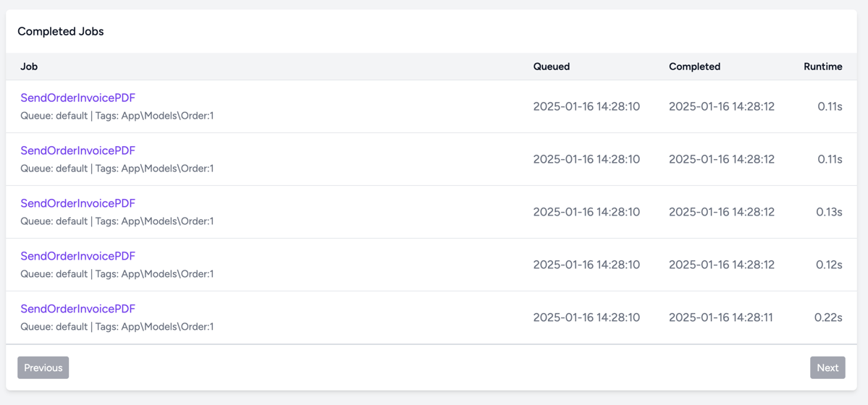Click the Job column header
Image resolution: width=868 pixels, height=405 pixels.
(x=29, y=67)
